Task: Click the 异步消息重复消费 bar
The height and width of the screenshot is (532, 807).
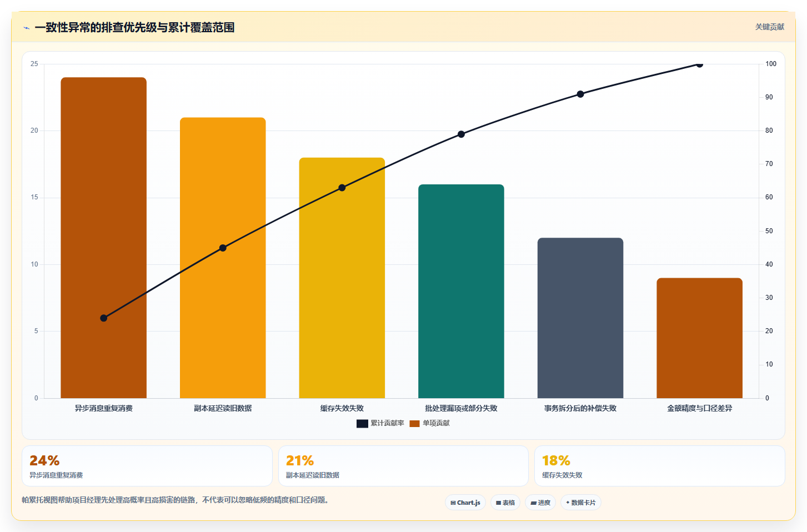Action: (104, 238)
